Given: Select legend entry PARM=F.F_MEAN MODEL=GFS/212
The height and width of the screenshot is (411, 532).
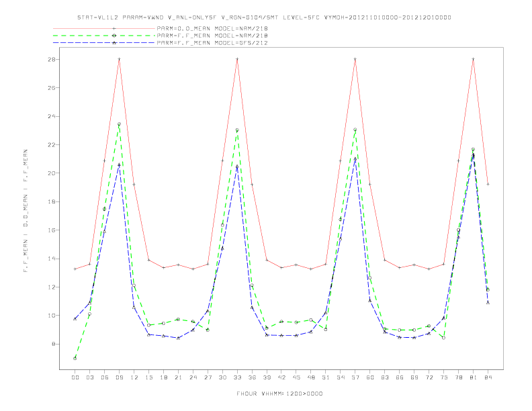Looking at the screenshot, I should coord(212,43).
